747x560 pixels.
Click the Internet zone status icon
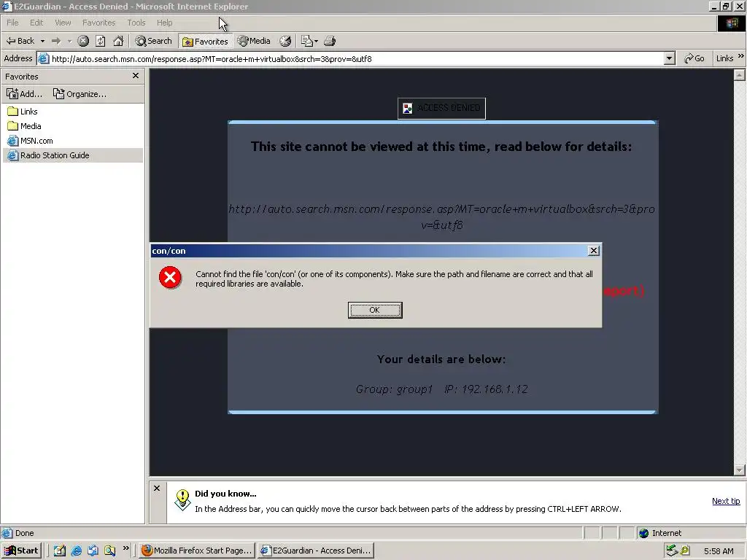tap(643, 533)
